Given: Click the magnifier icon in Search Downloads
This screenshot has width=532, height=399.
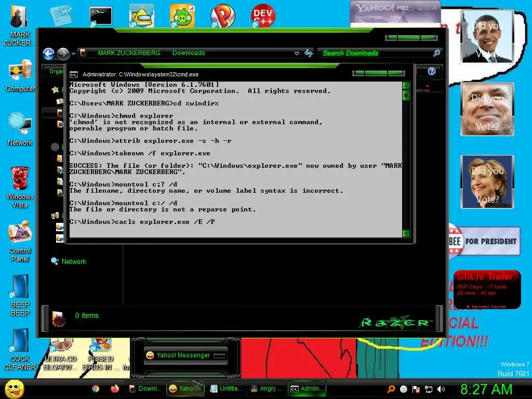Looking at the screenshot, I should (x=436, y=53).
